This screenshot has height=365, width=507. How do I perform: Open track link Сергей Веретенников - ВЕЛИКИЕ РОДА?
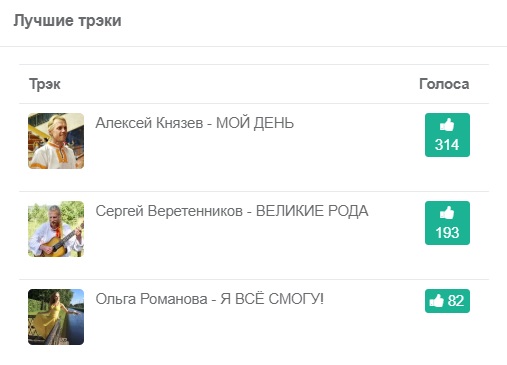pyautogui.click(x=232, y=211)
